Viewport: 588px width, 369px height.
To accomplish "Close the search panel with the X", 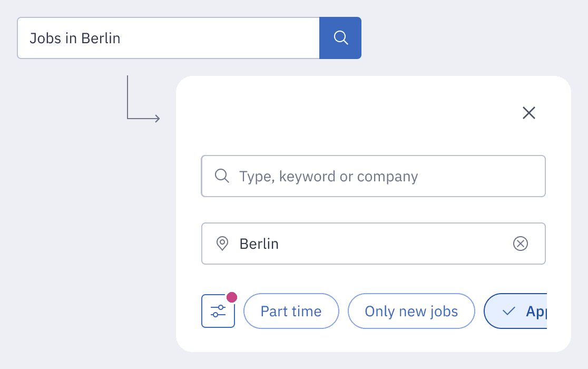I will click(528, 113).
